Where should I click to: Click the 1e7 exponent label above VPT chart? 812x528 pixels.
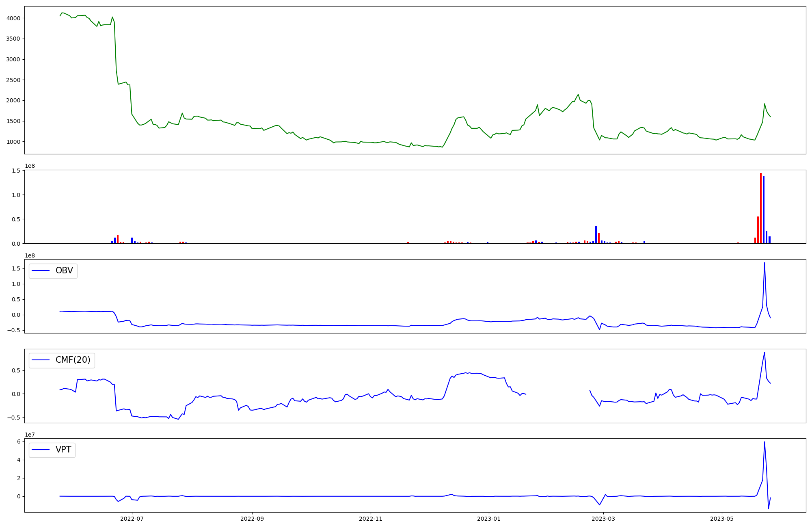[x=30, y=435]
